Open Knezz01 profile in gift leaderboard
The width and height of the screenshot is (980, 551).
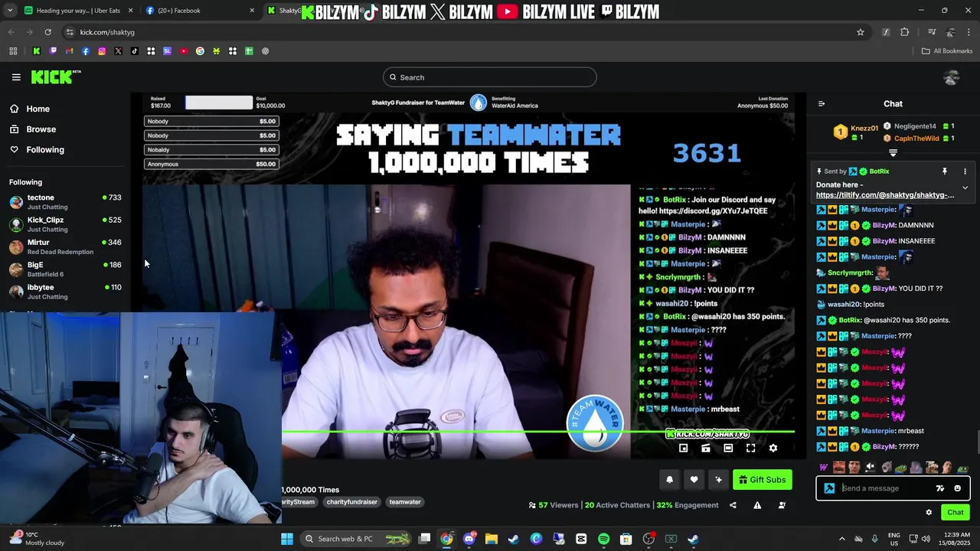pos(864,129)
